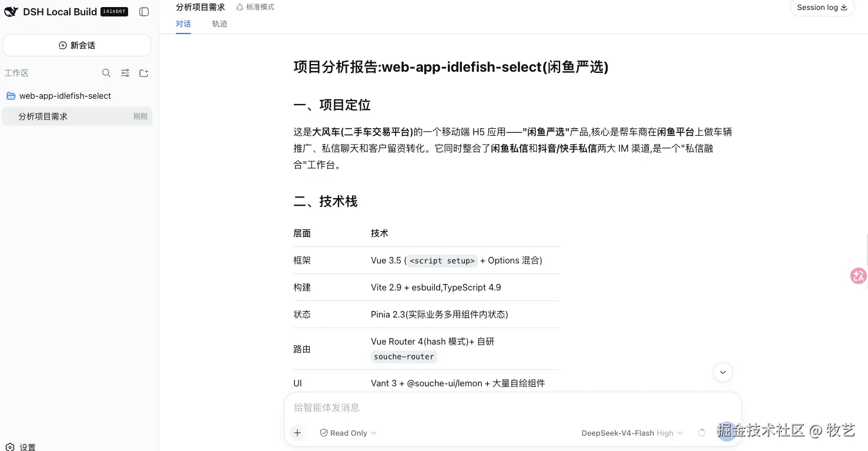Click the Vant 3 + @souche-ui/lemon cell
The width and height of the screenshot is (868, 451).
point(458,383)
